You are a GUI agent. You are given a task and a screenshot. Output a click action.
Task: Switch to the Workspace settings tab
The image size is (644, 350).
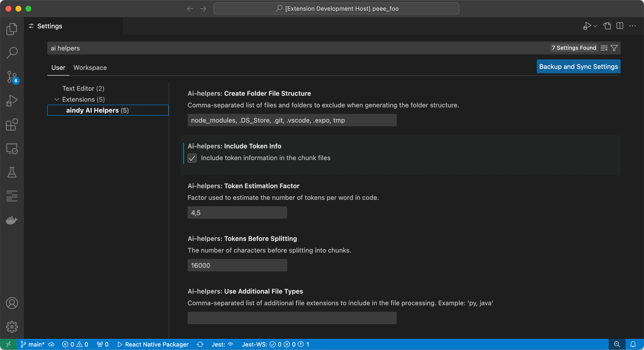point(90,67)
